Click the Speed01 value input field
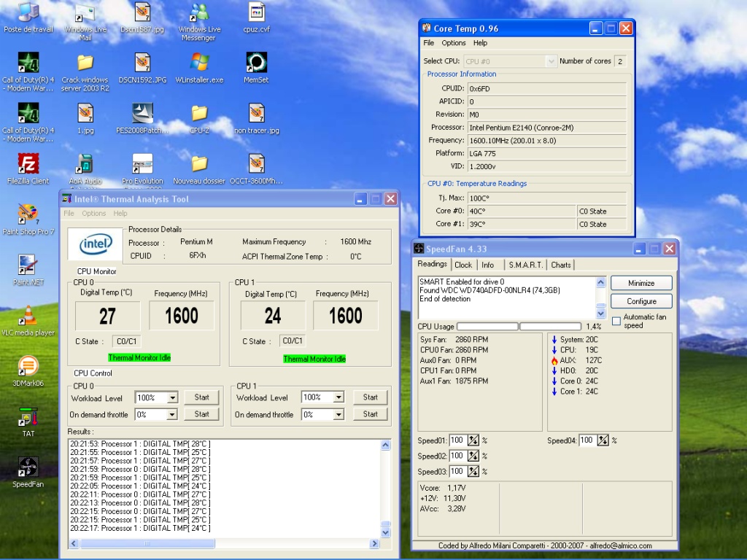747x560 pixels. click(457, 440)
